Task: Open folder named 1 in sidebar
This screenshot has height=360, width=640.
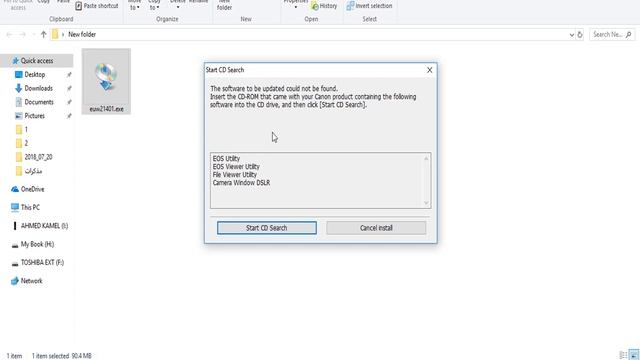Action: [22, 130]
